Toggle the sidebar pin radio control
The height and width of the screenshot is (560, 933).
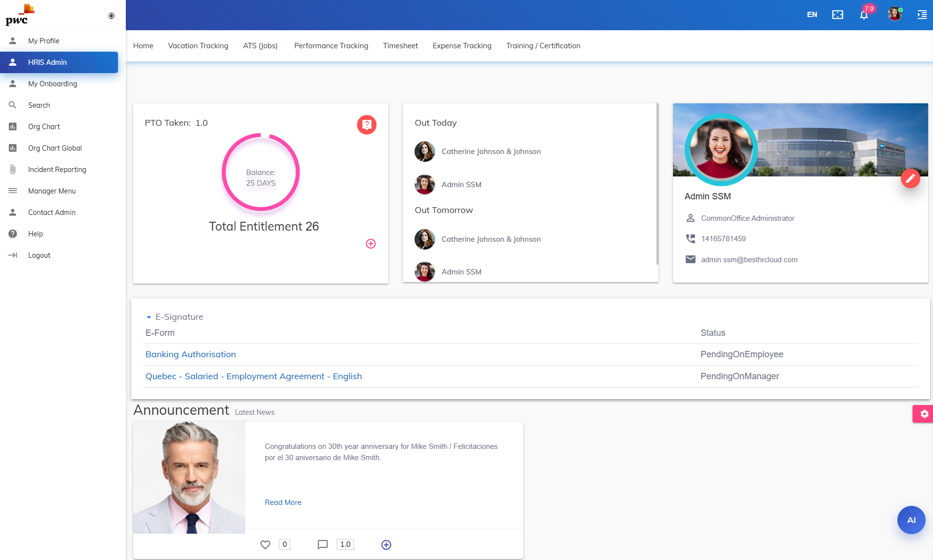(111, 16)
